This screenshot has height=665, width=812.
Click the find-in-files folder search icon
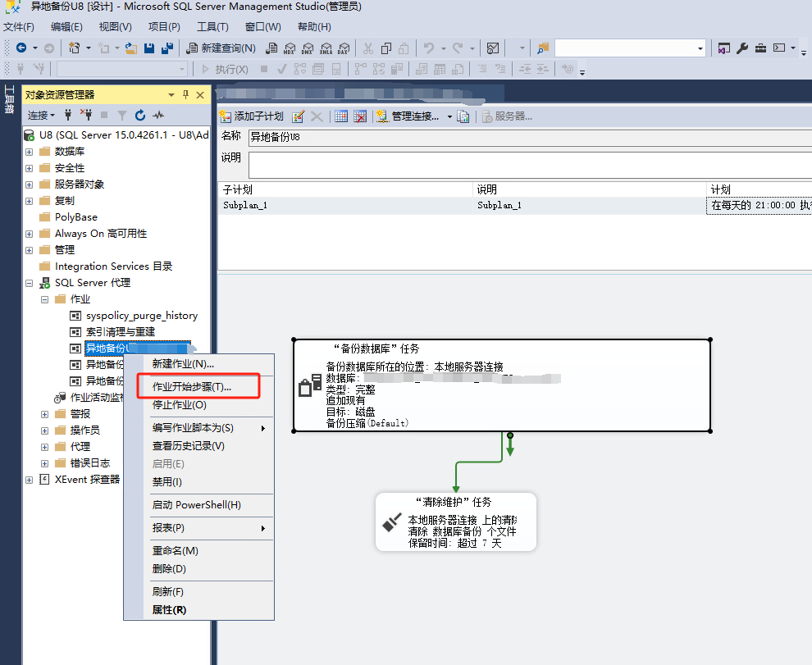click(x=543, y=48)
